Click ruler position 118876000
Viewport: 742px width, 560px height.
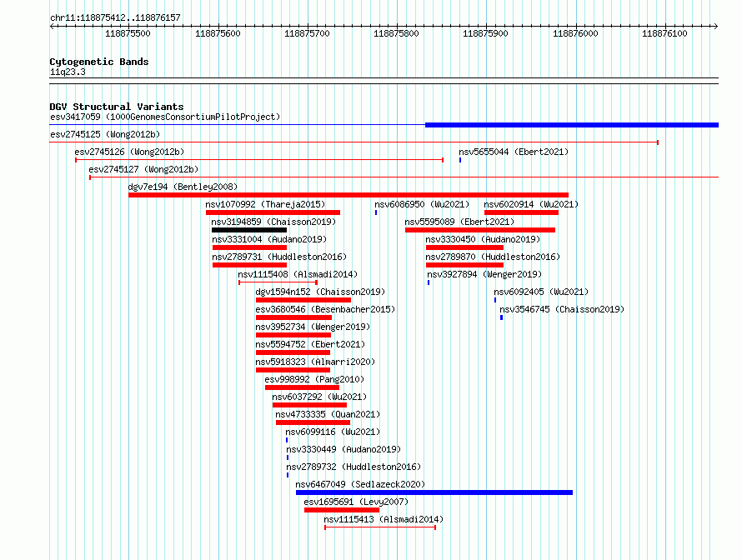(x=575, y=33)
